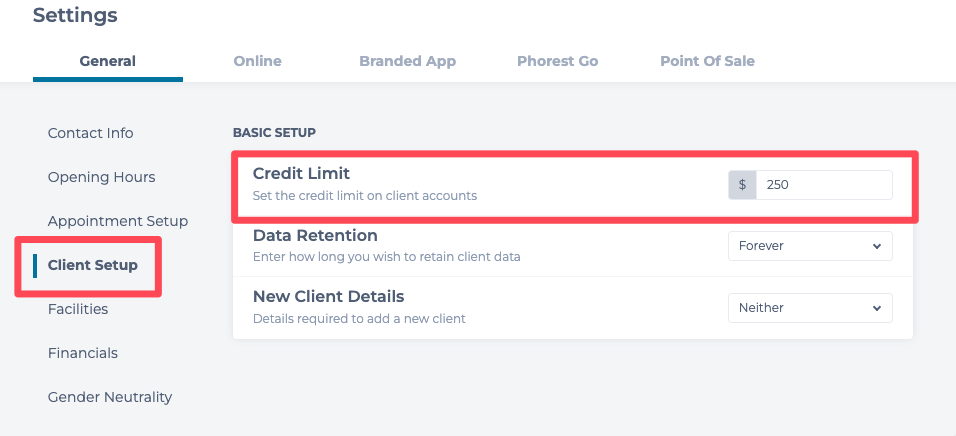Switch to the General tab
Image resolution: width=956 pixels, height=436 pixels.
[108, 61]
